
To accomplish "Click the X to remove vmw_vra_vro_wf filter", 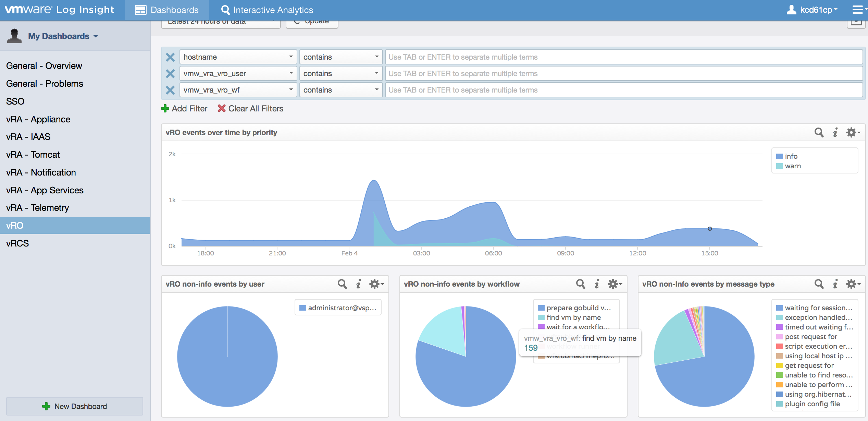I will 171,90.
